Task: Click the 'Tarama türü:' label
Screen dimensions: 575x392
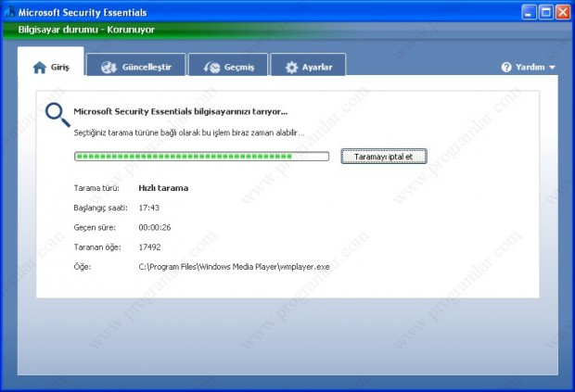Action: (x=96, y=188)
